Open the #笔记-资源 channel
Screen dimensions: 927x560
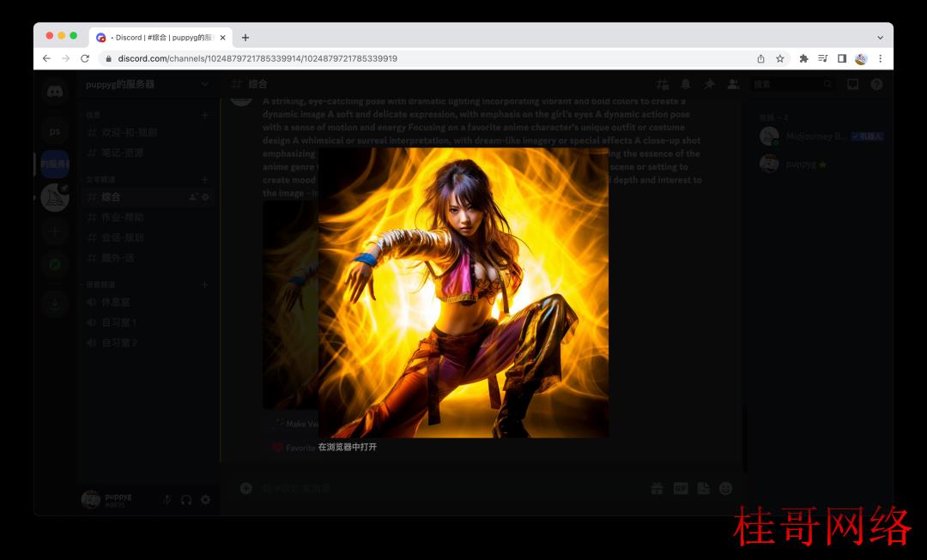point(148,153)
